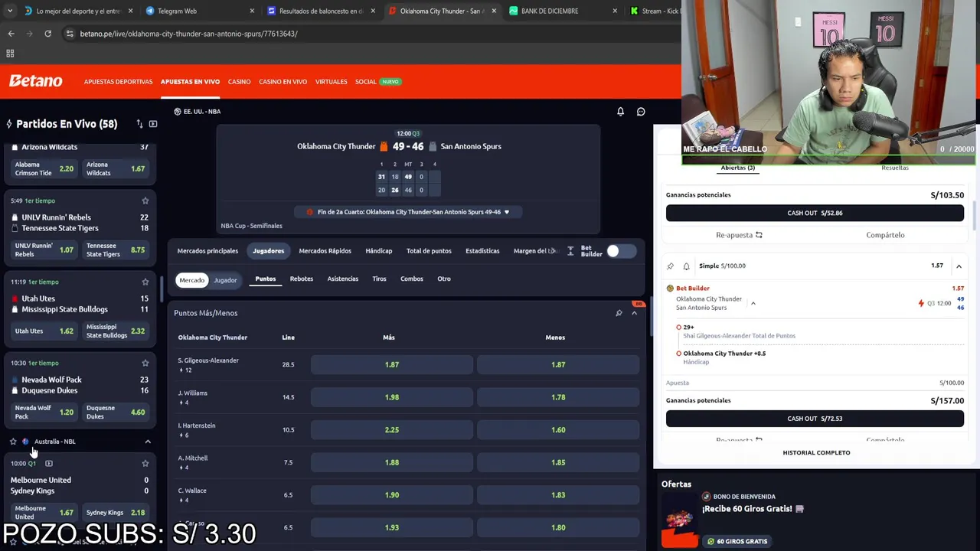The width and height of the screenshot is (980, 551).
Task: Click Compártelo under S/103.50 bet
Action: 885,235
